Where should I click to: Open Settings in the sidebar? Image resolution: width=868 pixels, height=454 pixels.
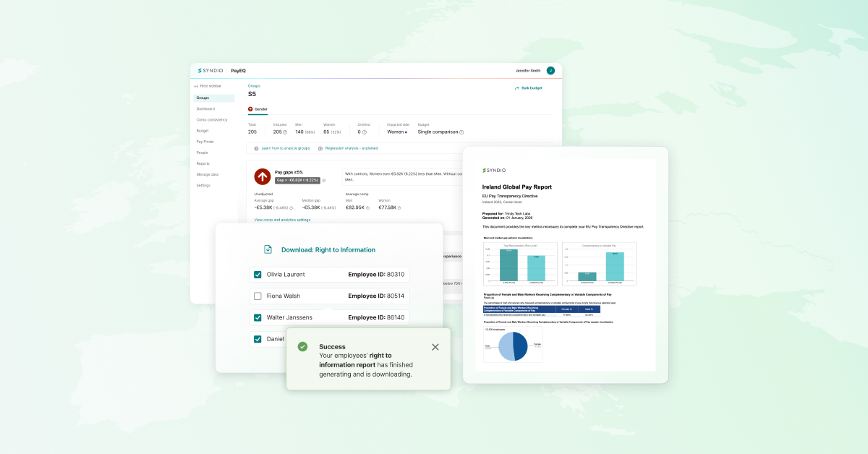coord(204,185)
